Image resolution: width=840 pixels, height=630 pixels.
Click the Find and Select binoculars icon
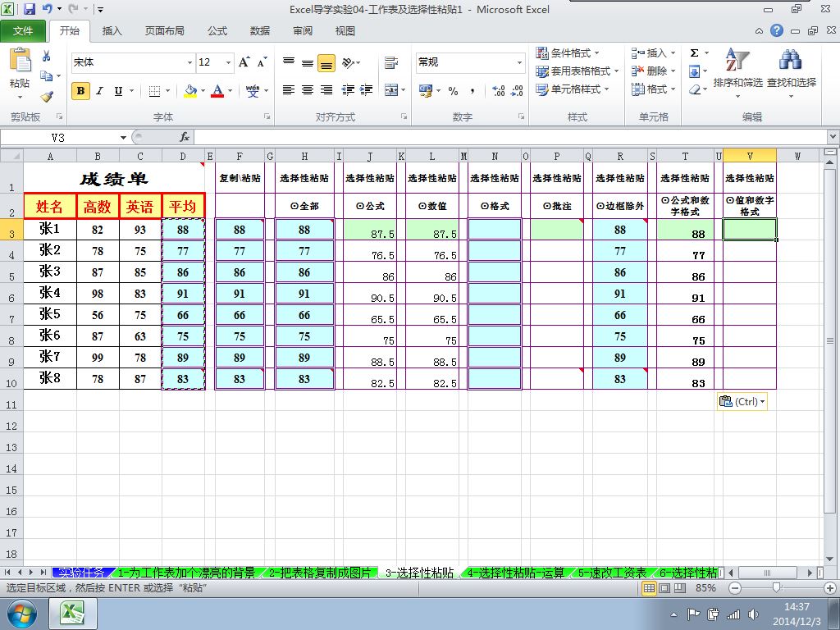pyautogui.click(x=791, y=59)
